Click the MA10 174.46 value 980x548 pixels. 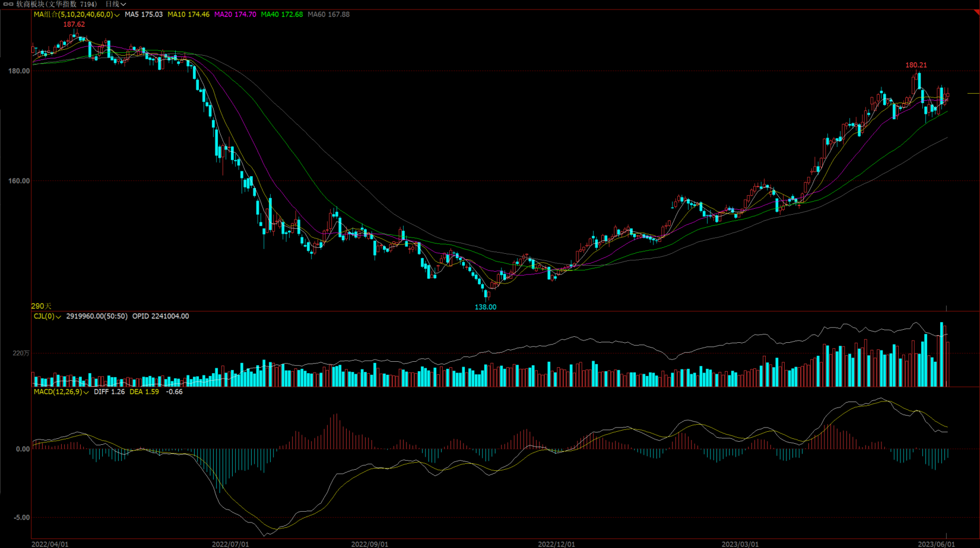[x=188, y=14]
